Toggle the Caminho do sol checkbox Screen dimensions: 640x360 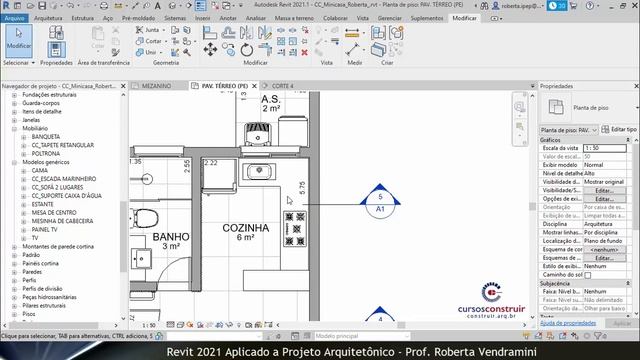tap(588, 275)
